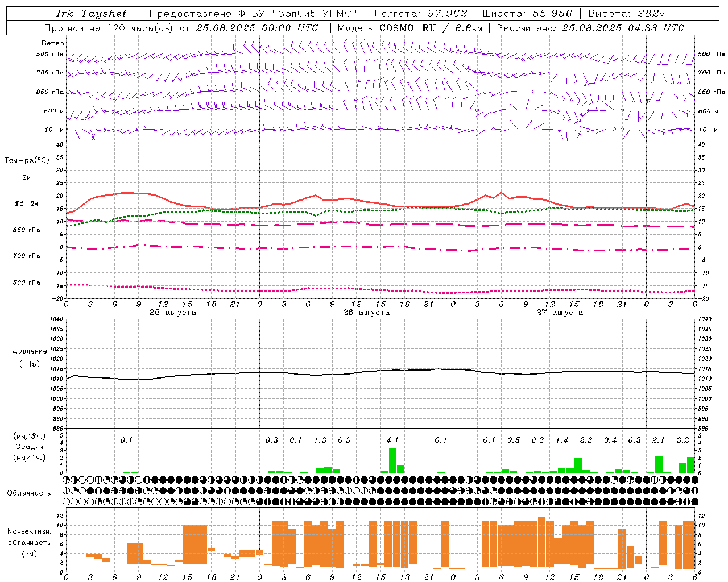Click the "Давление" pressure panel label

point(30,351)
